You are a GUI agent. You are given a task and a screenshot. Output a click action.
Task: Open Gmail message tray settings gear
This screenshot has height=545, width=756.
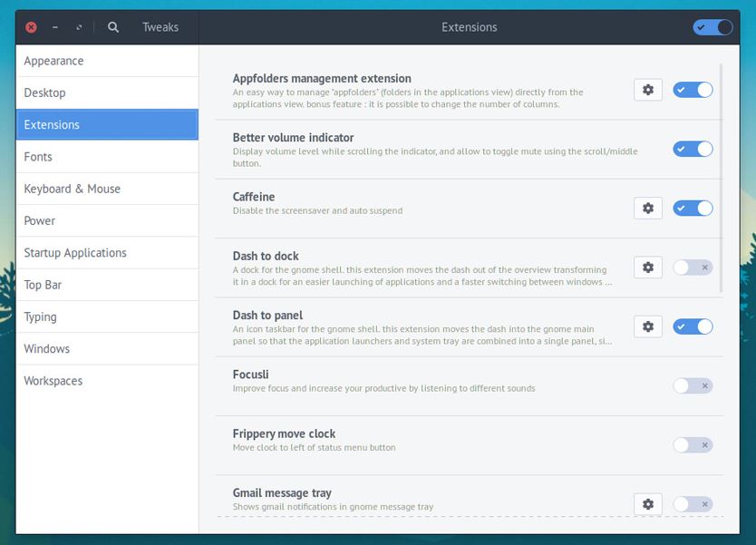click(x=647, y=504)
